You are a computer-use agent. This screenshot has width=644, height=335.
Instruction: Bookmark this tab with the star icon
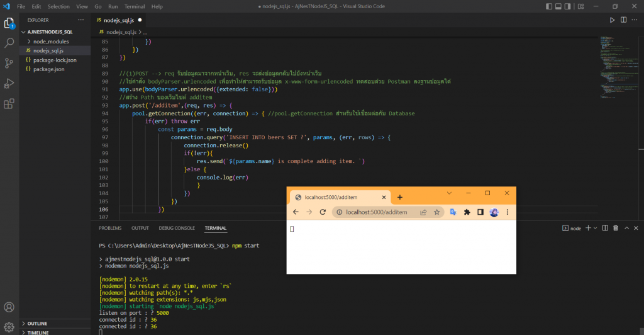436,212
